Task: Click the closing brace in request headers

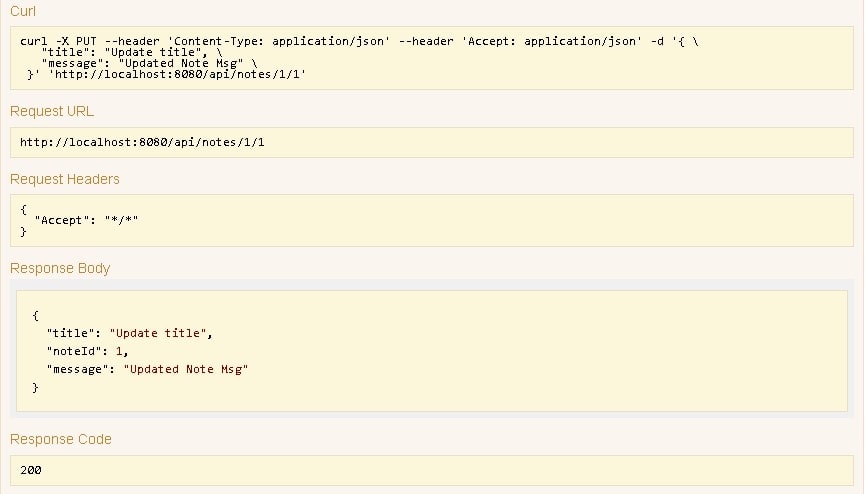Action: (23, 232)
